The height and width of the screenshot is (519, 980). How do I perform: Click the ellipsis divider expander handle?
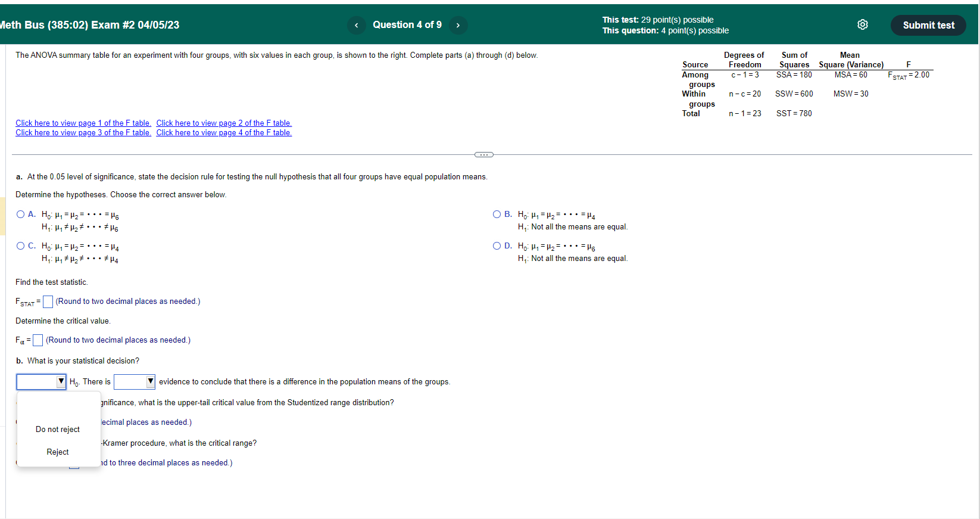[x=484, y=155]
